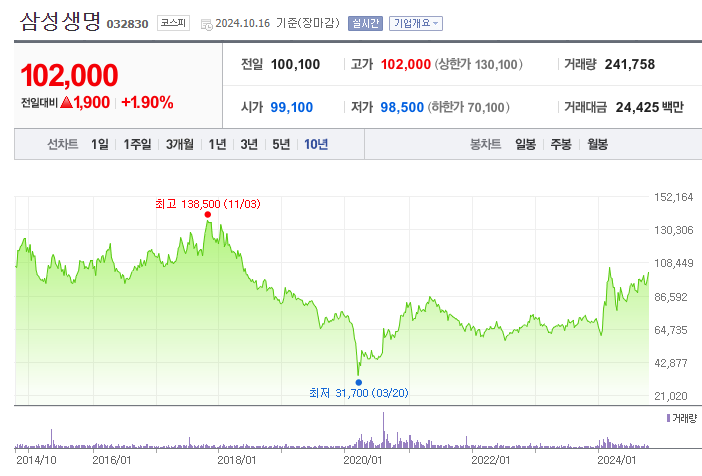Click the current price 102,000 in large red

click(x=69, y=75)
